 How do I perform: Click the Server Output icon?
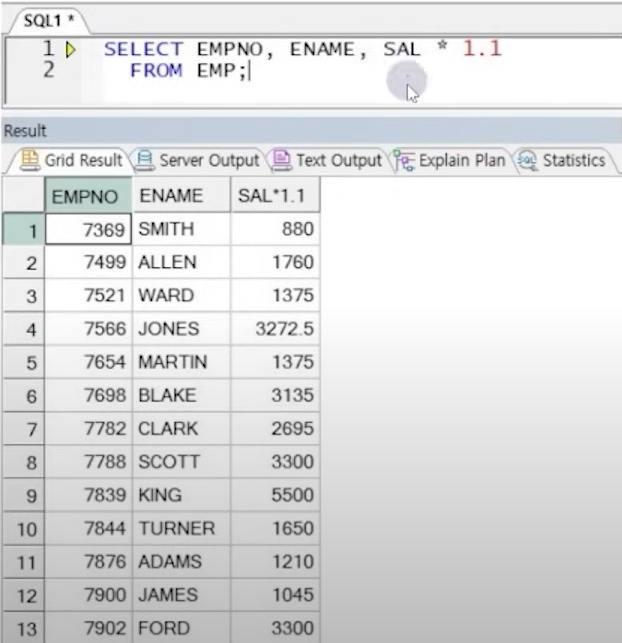click(x=144, y=160)
